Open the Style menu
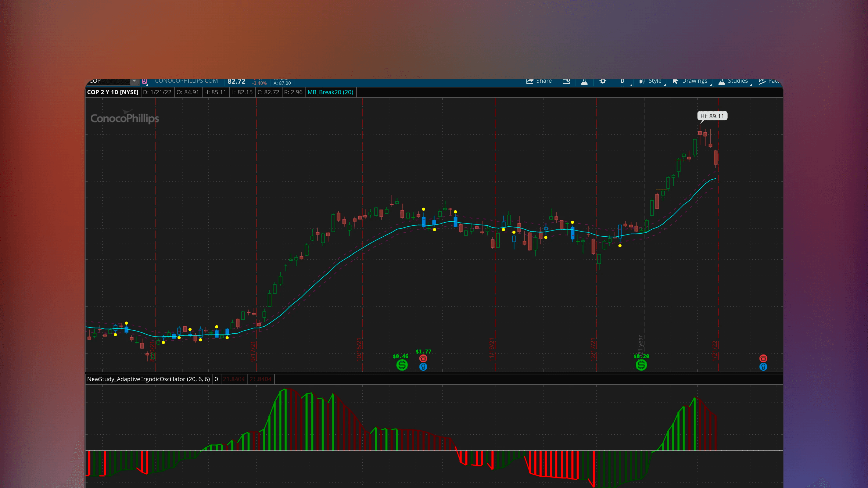 point(651,81)
